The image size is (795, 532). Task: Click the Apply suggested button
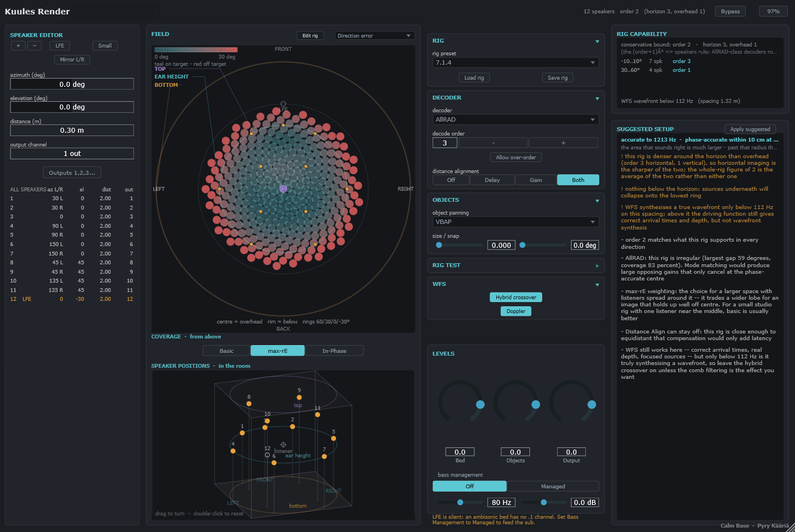pos(750,129)
